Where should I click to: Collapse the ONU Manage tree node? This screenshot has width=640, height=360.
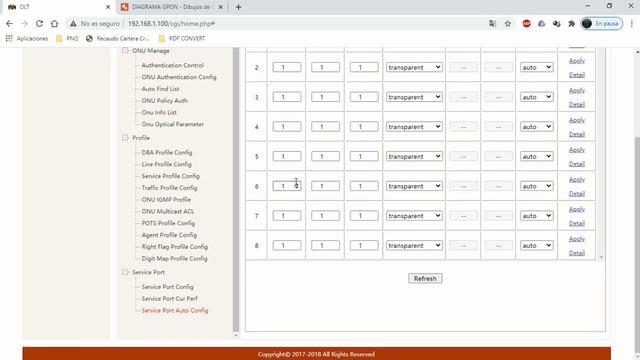[x=125, y=51]
